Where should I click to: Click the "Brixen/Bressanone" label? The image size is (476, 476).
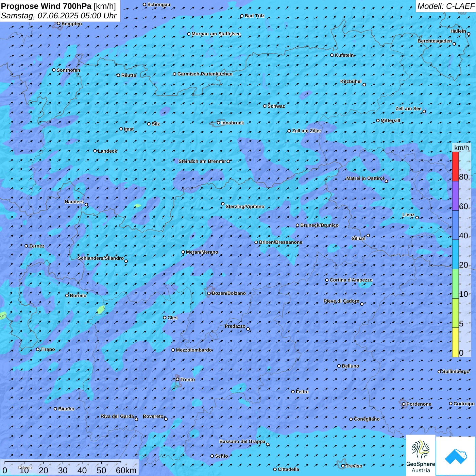coord(280,242)
